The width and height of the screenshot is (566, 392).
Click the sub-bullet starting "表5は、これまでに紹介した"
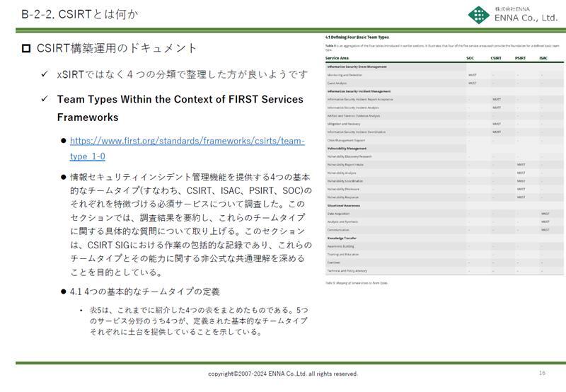199,321
